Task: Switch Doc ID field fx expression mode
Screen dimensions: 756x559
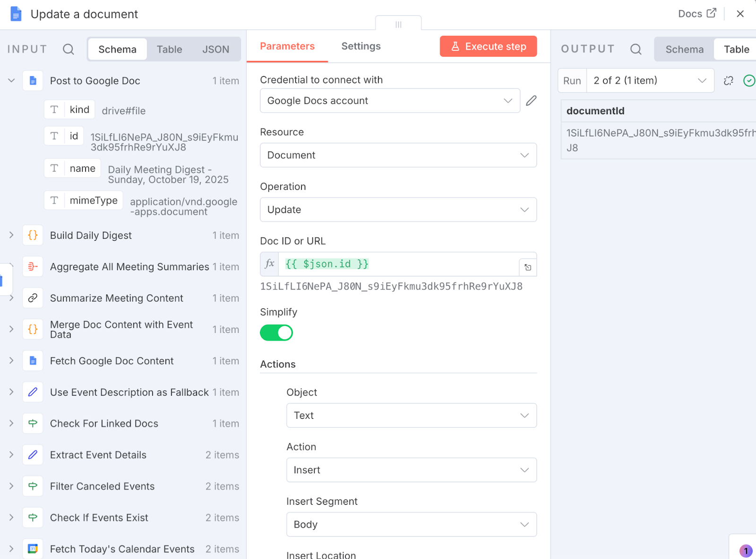Action: [269, 264]
